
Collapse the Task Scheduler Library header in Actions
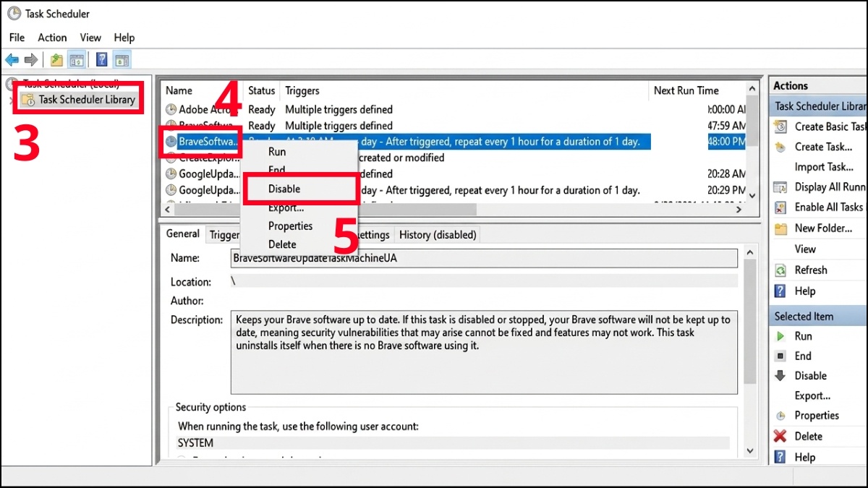pos(818,106)
